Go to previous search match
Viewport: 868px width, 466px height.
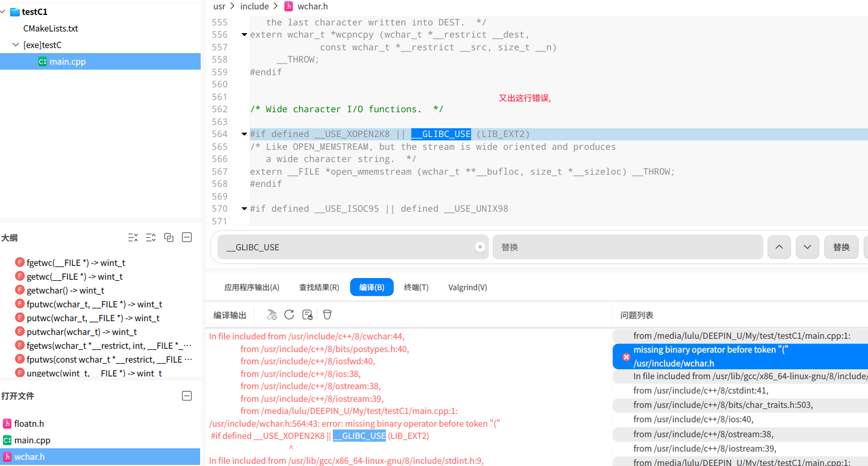pos(779,247)
